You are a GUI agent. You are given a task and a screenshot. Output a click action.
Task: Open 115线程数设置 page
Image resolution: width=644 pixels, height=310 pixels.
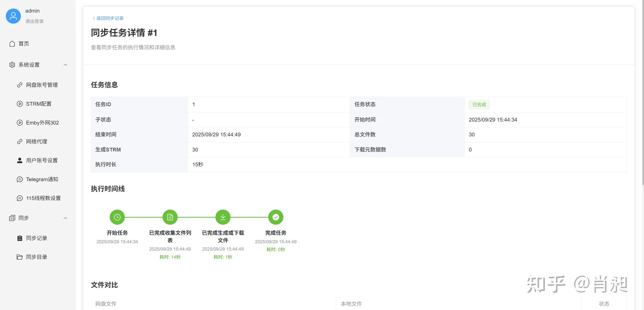point(38,198)
